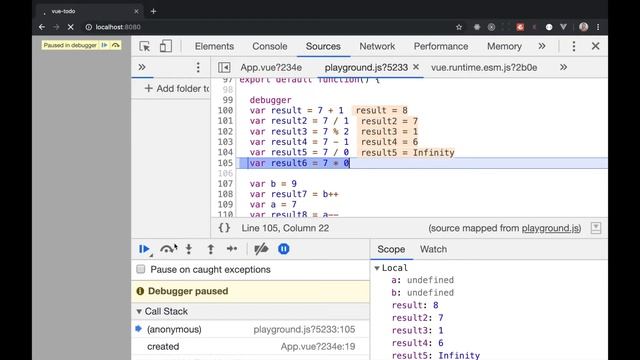The image size is (640, 360).
Task: Click line number 108 in the gutter
Action: (225, 194)
